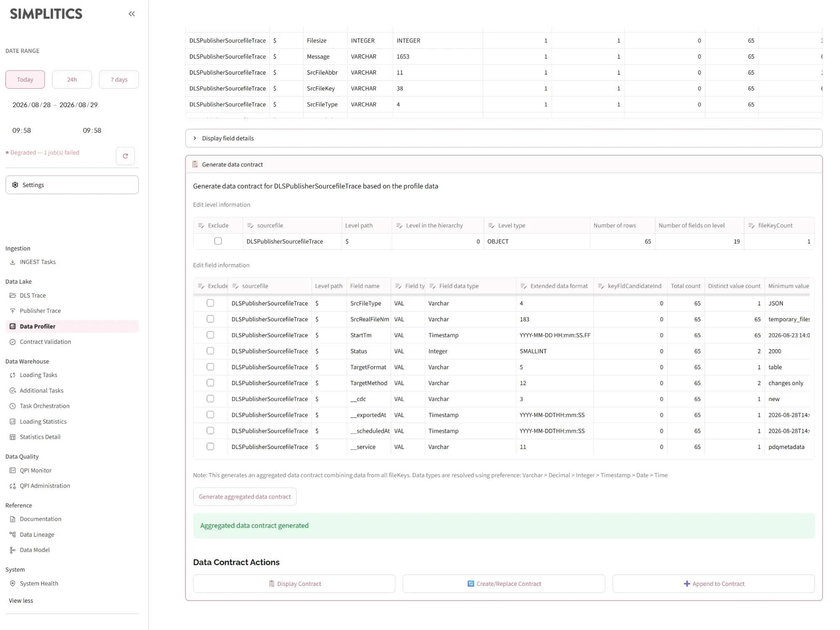Click the Create/Replace Contract button
Viewport: 840px width, 630px height.
[x=504, y=584]
